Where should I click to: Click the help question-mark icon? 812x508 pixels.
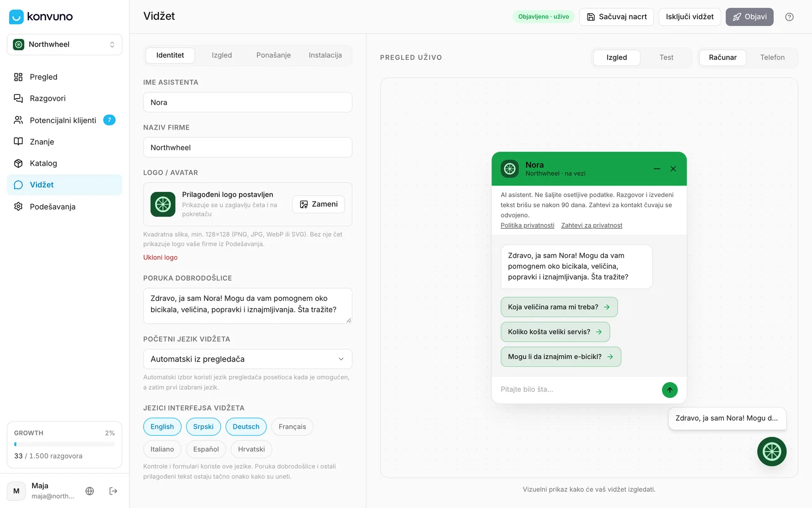point(789,17)
